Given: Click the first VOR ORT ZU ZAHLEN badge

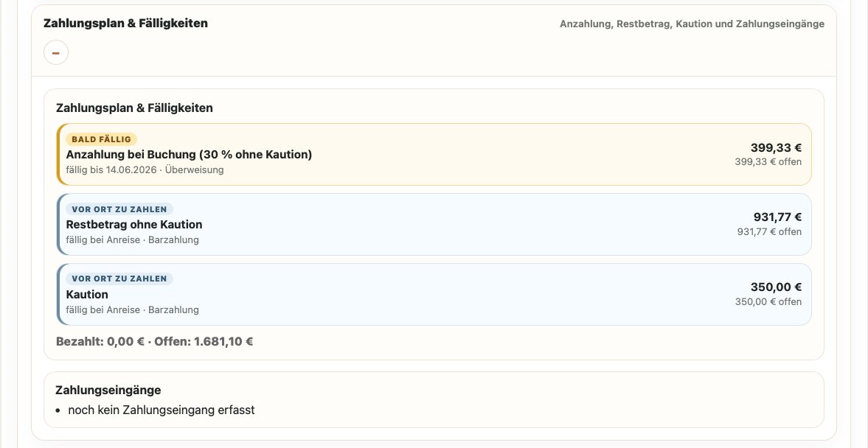Looking at the screenshot, I should [x=119, y=209].
